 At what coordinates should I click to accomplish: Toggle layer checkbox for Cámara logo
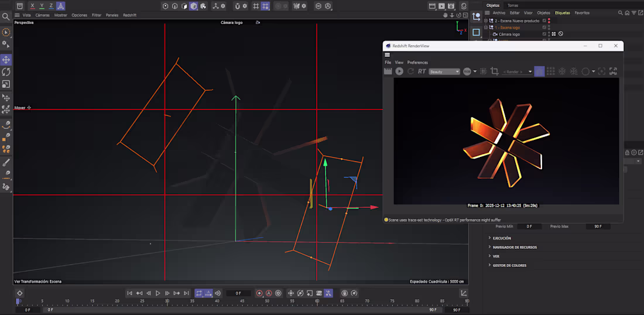(544, 34)
